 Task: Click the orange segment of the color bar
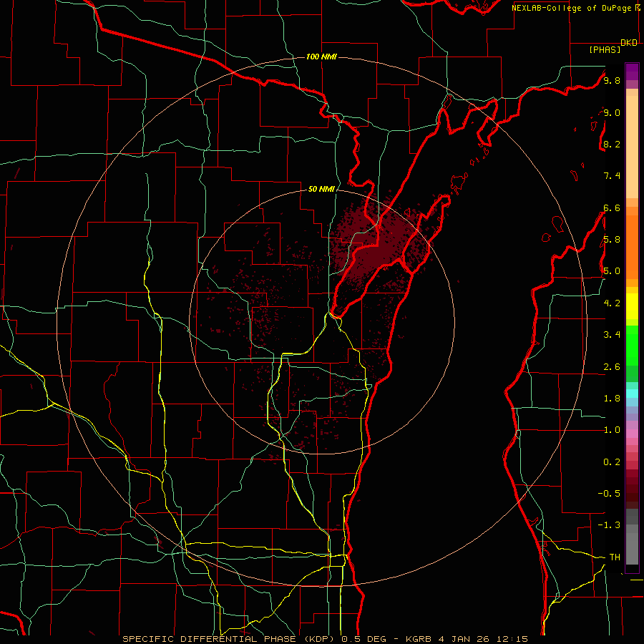(632, 243)
